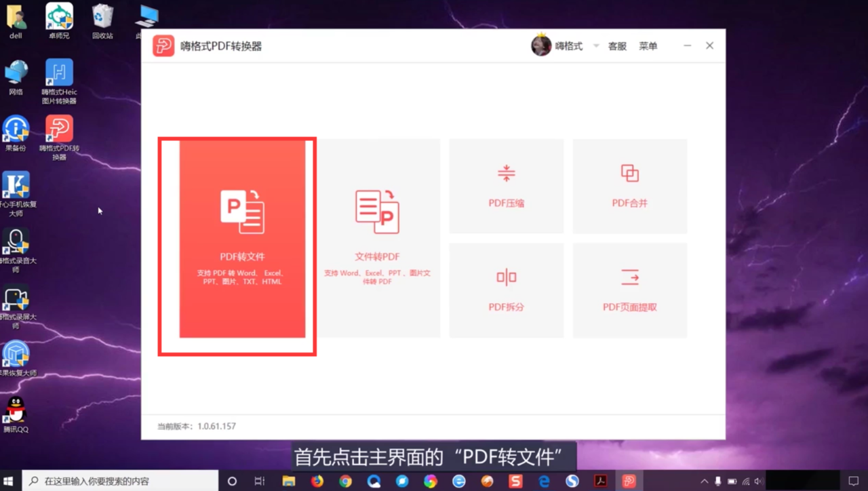This screenshot has width=868, height=491.
Task: Select the 回收站 recycle bin icon
Action: coord(102,21)
